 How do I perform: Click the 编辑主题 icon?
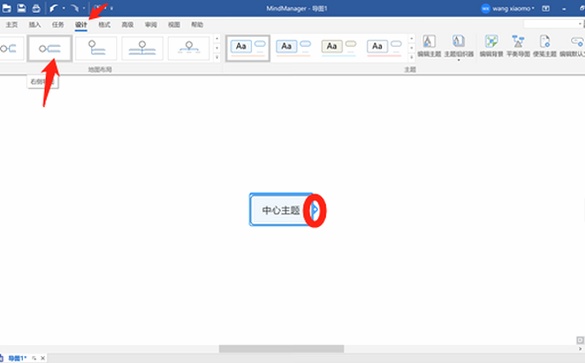pos(429,46)
